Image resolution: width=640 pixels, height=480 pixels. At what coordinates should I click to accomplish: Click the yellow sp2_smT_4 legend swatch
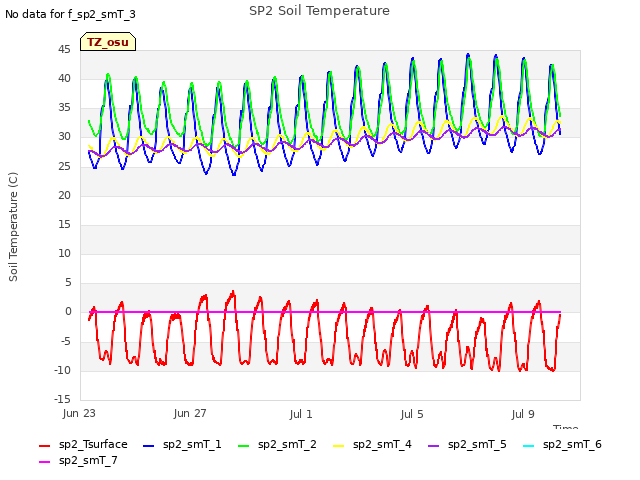[338, 446]
